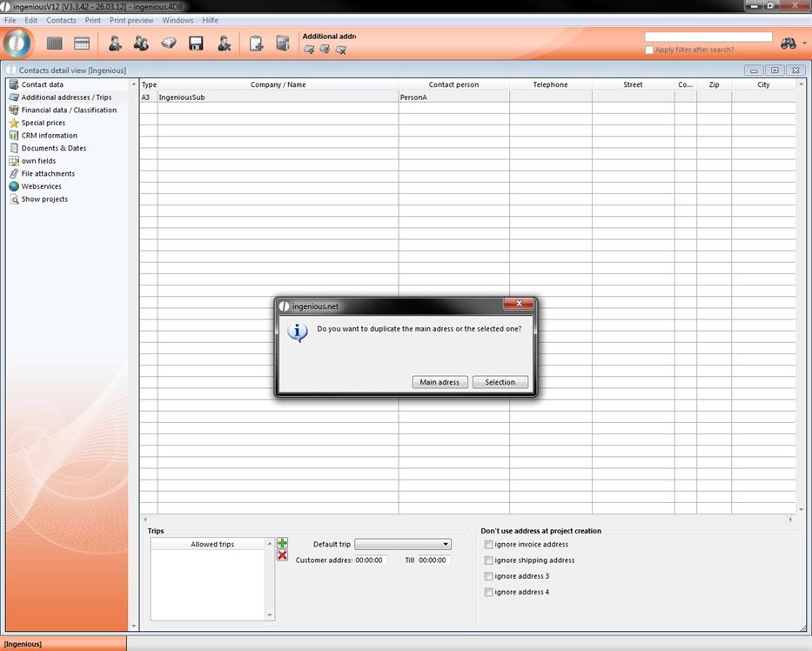This screenshot has width=812, height=651.
Task: Open the Print preview menu
Action: [x=131, y=20]
